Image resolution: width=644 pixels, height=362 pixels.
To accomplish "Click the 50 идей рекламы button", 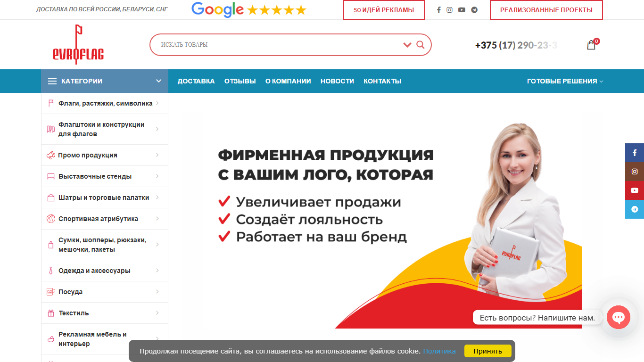I will coord(384,10).
